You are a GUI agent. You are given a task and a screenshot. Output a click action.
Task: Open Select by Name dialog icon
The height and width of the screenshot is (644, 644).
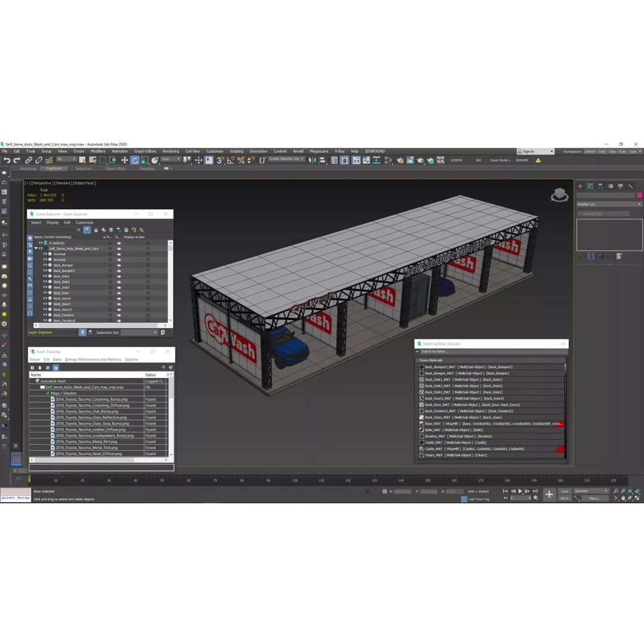tap(92, 160)
